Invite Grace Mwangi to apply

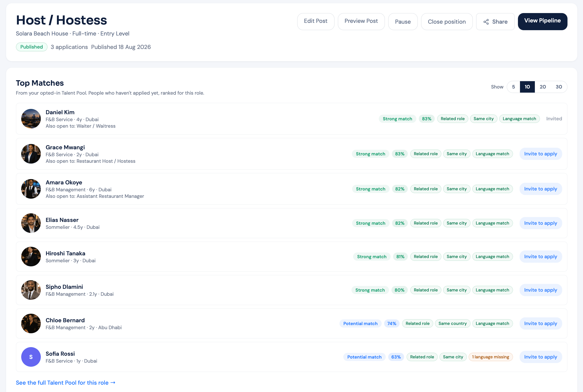tap(541, 154)
